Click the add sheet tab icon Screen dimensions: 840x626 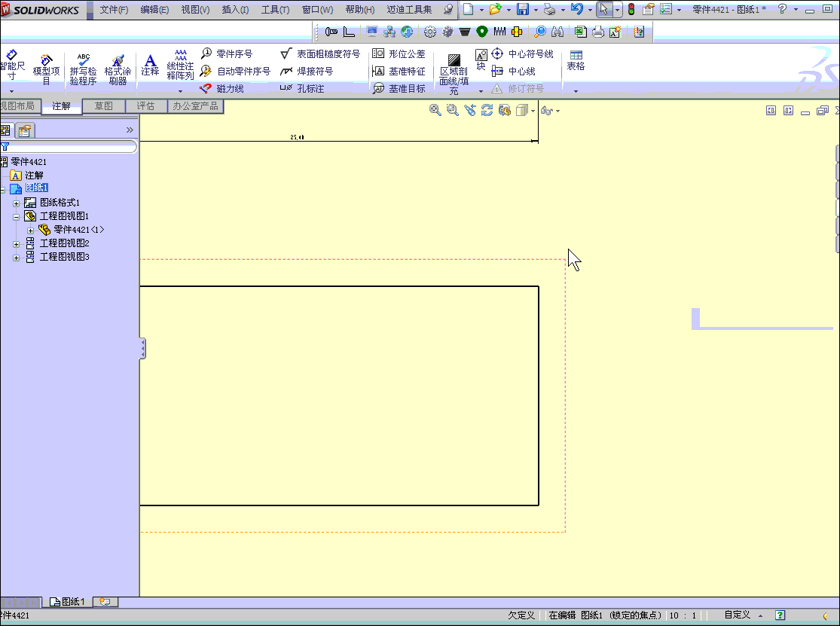click(105, 602)
